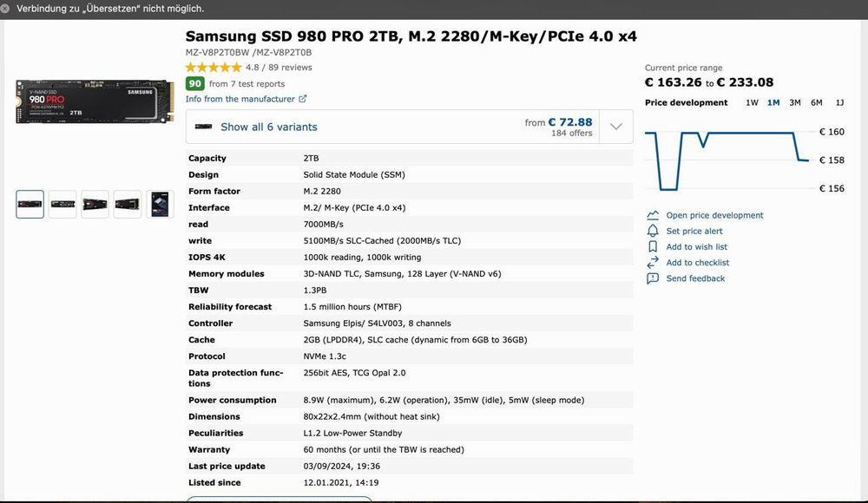
Task: Click the star rating icons
Action: [x=214, y=68]
